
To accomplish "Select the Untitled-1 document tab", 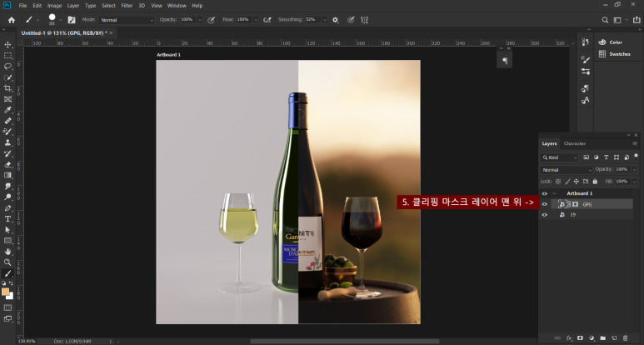I will pos(67,32).
